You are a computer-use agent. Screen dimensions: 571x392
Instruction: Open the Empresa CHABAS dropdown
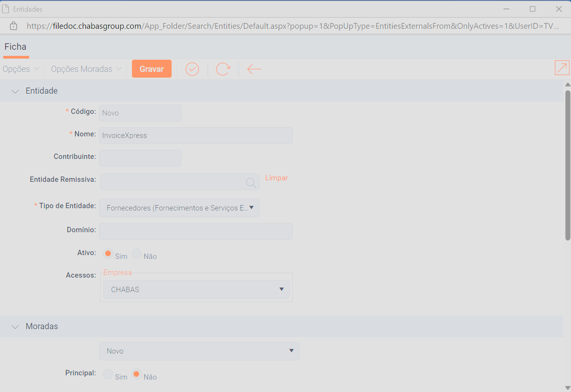click(196, 290)
